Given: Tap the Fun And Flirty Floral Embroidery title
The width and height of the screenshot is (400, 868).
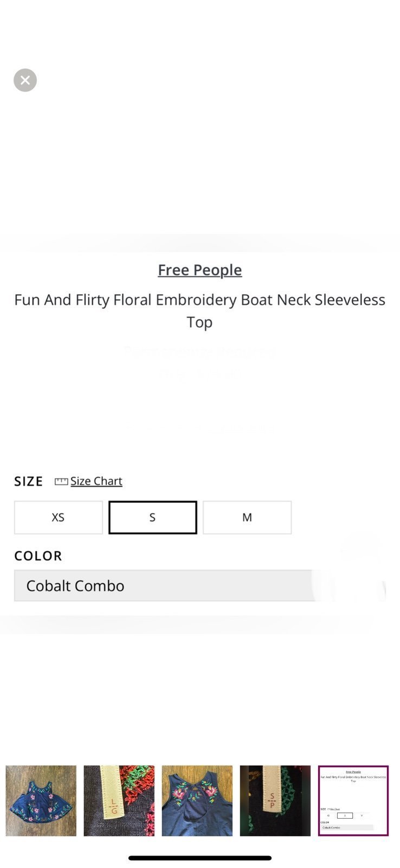Looking at the screenshot, I should click(199, 310).
